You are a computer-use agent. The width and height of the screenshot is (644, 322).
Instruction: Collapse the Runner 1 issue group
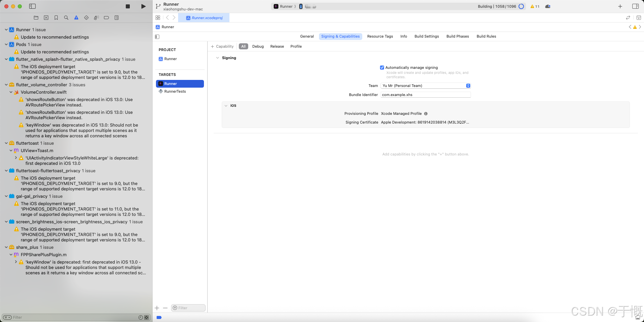6,30
